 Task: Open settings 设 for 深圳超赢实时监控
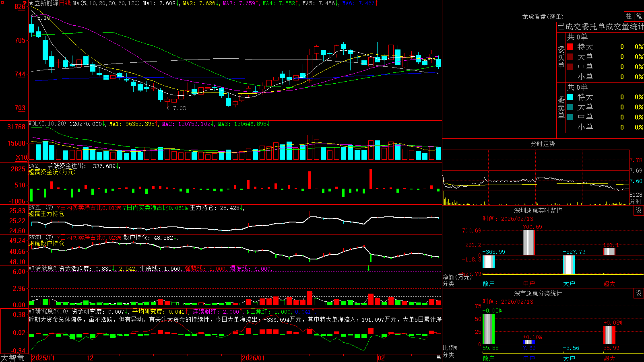(x=639, y=210)
